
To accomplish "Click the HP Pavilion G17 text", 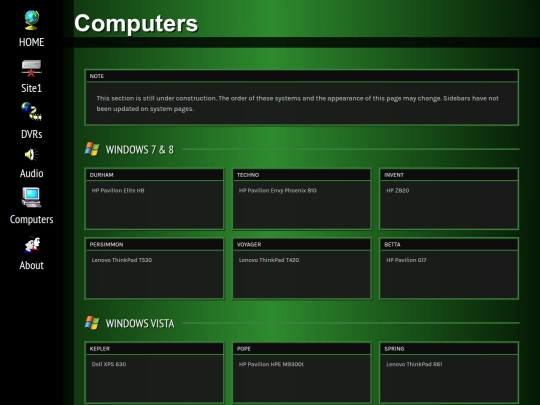I will click(406, 260).
